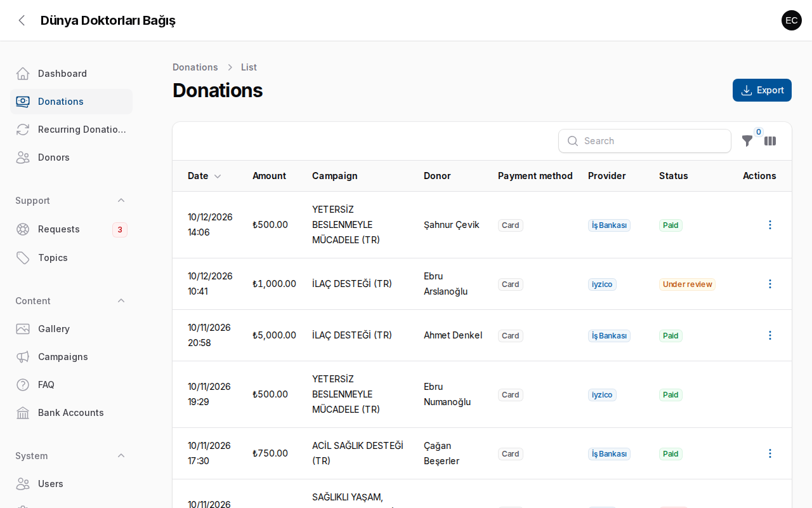Click the Amount column header
The height and width of the screenshot is (508, 812).
(x=269, y=176)
